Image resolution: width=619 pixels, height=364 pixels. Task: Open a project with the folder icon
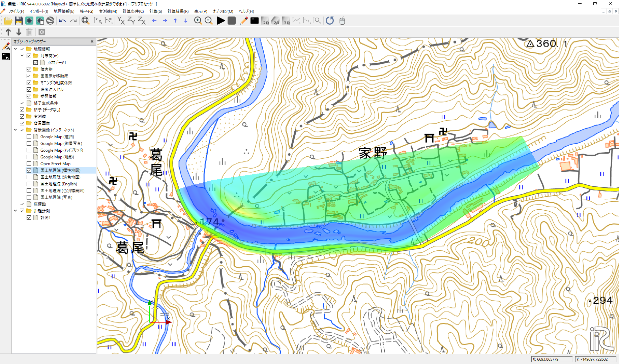[8, 21]
